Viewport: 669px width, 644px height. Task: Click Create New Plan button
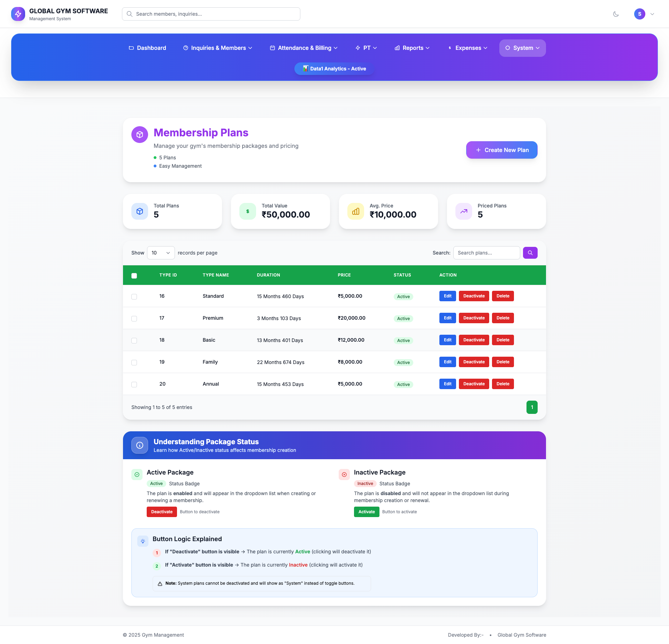click(x=502, y=150)
